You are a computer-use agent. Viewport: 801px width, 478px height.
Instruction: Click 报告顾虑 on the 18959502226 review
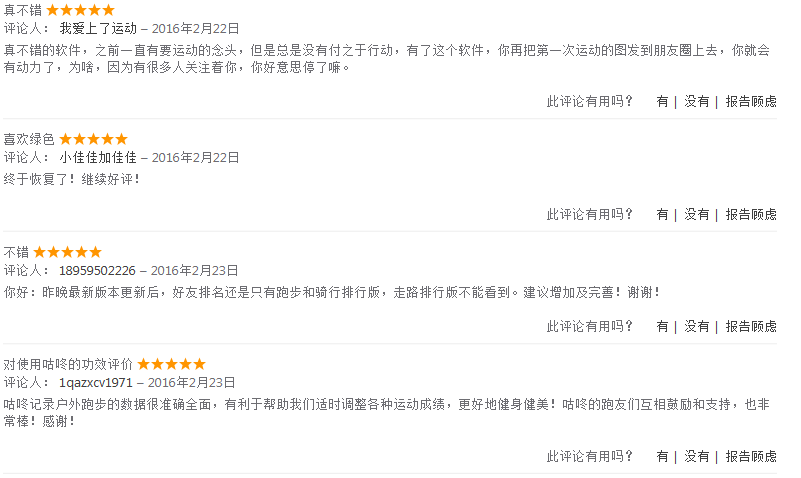point(751,326)
